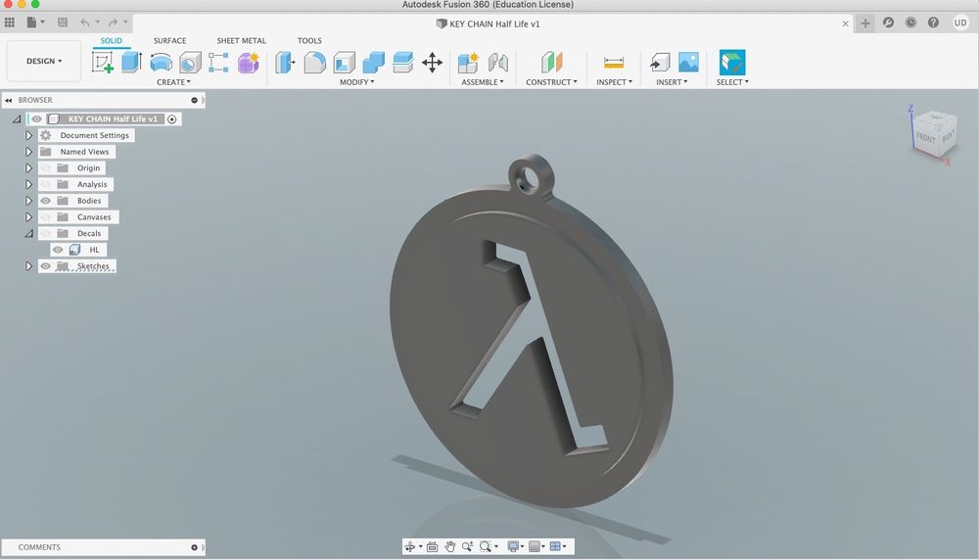Select the Insert Canvas image tool

688,63
